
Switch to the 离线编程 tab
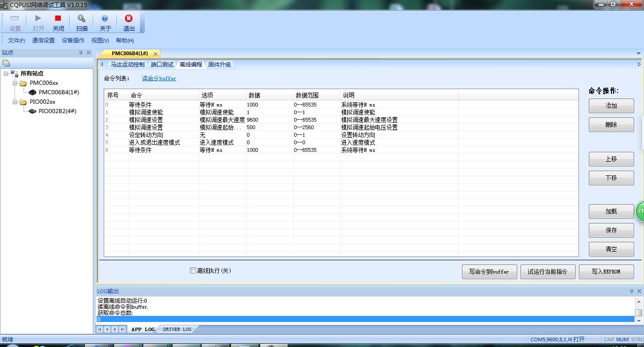coord(191,65)
